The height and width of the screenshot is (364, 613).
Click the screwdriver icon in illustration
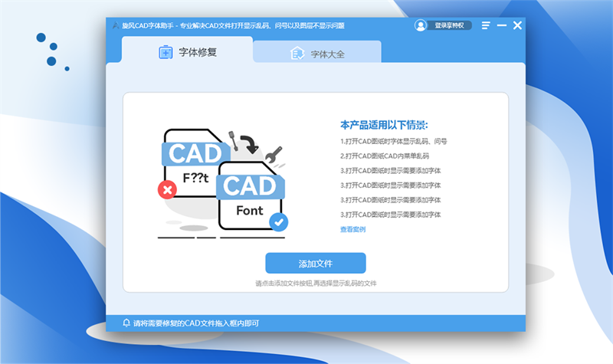click(x=233, y=141)
